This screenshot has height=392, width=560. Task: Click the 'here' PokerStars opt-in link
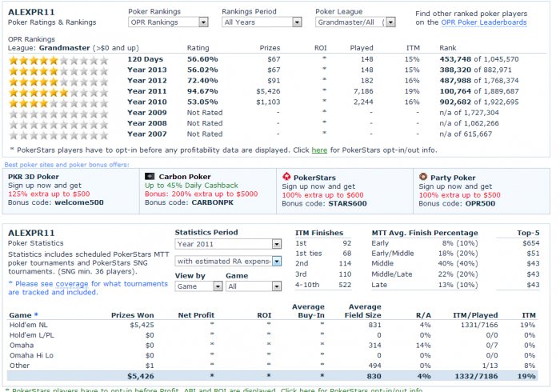(319, 150)
